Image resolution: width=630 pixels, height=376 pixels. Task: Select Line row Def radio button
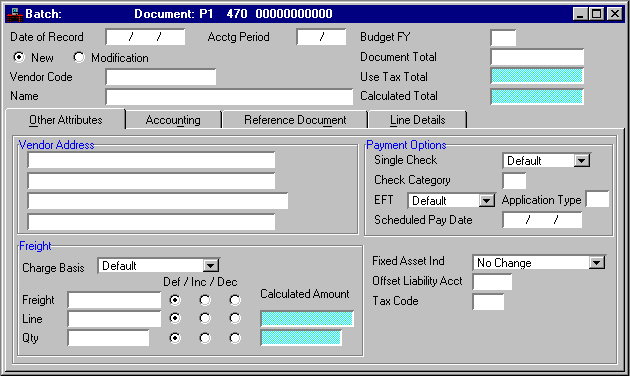(x=175, y=319)
